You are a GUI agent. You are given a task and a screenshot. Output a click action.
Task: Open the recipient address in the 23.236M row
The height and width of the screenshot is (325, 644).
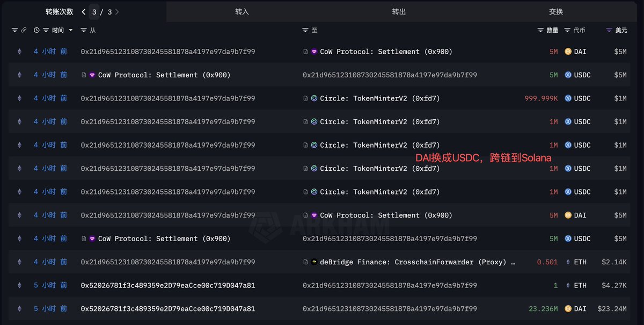tap(390, 309)
